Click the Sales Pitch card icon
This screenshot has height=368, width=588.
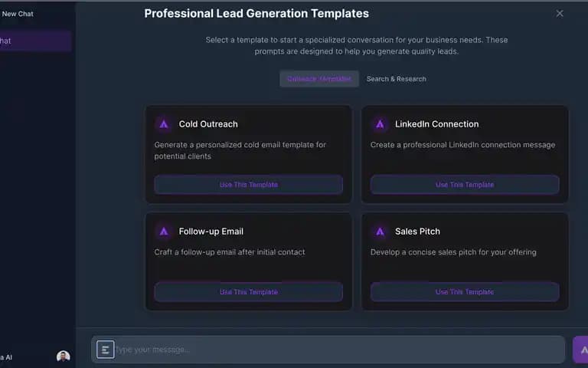pyautogui.click(x=380, y=232)
